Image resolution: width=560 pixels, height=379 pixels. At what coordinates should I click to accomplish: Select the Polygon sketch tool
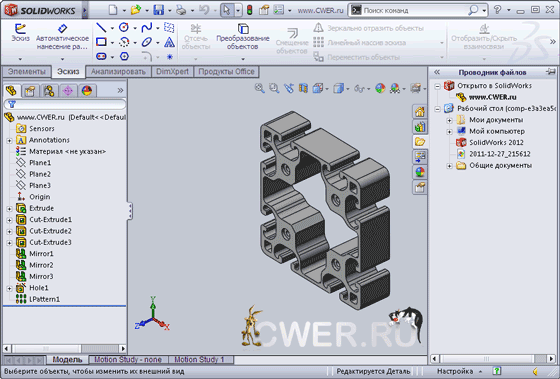click(124, 56)
